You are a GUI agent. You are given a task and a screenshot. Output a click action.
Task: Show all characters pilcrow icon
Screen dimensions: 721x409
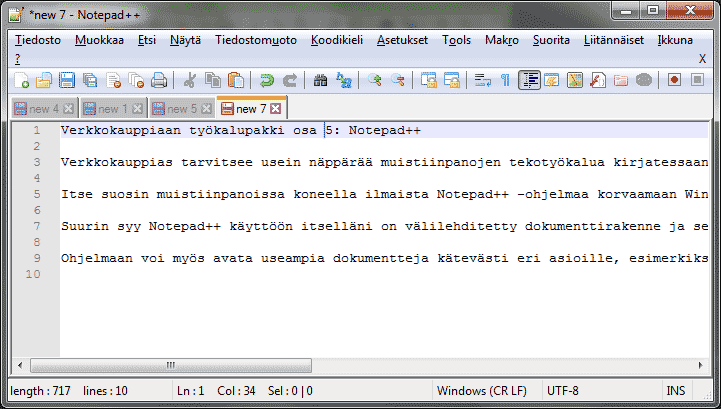click(x=505, y=80)
